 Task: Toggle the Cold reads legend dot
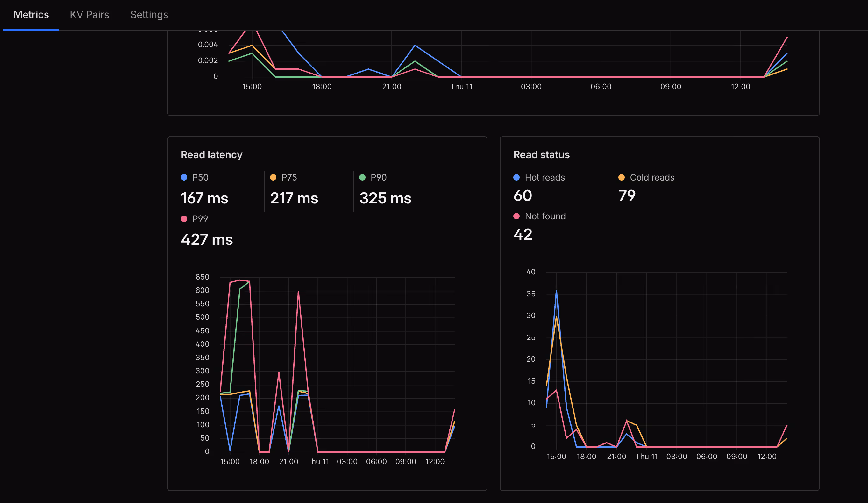pyautogui.click(x=621, y=177)
